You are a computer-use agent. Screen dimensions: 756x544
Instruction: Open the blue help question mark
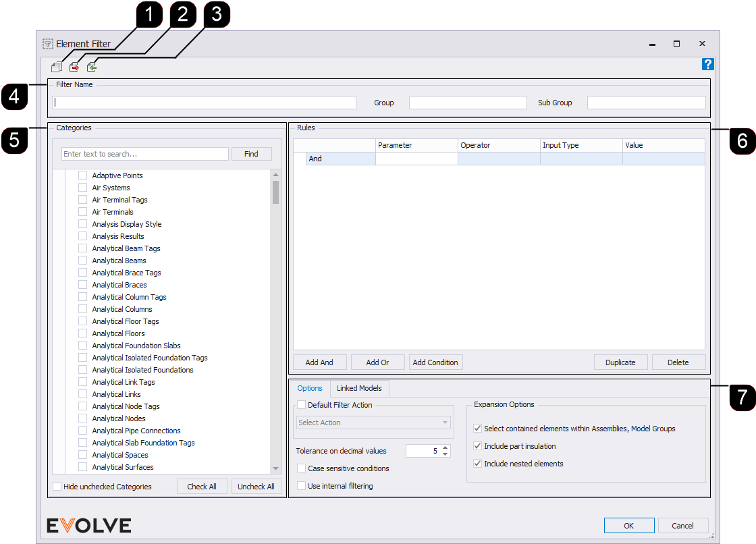(x=707, y=64)
